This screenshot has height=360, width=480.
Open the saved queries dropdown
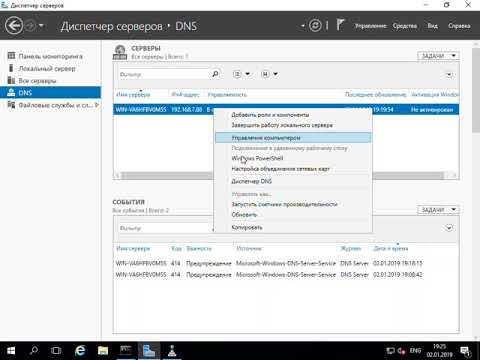[x=269, y=74]
